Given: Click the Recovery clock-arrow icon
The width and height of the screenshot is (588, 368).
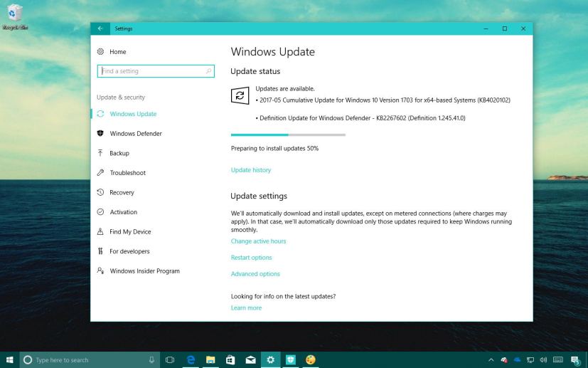Looking at the screenshot, I should click(100, 192).
